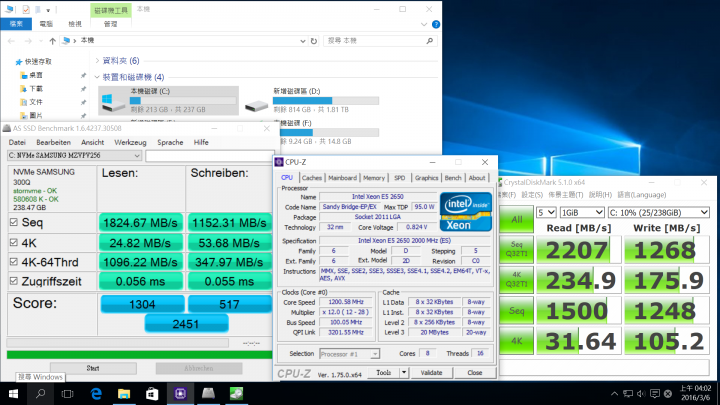Open Quick Access star in Explorer sidebar
The width and height of the screenshot is (720, 405).
18,62
